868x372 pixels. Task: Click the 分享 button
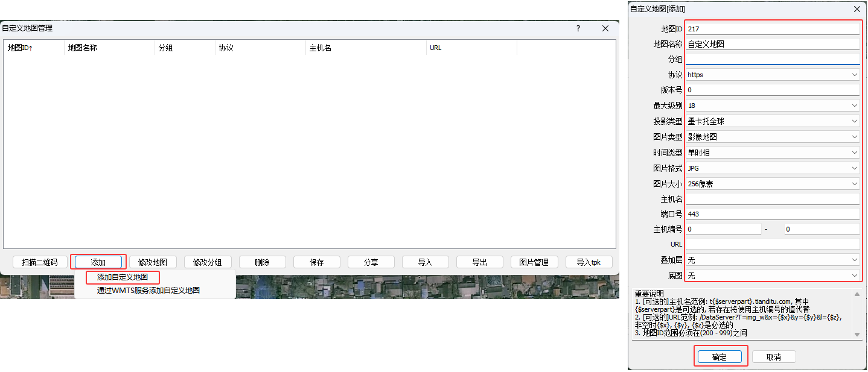[x=371, y=262]
